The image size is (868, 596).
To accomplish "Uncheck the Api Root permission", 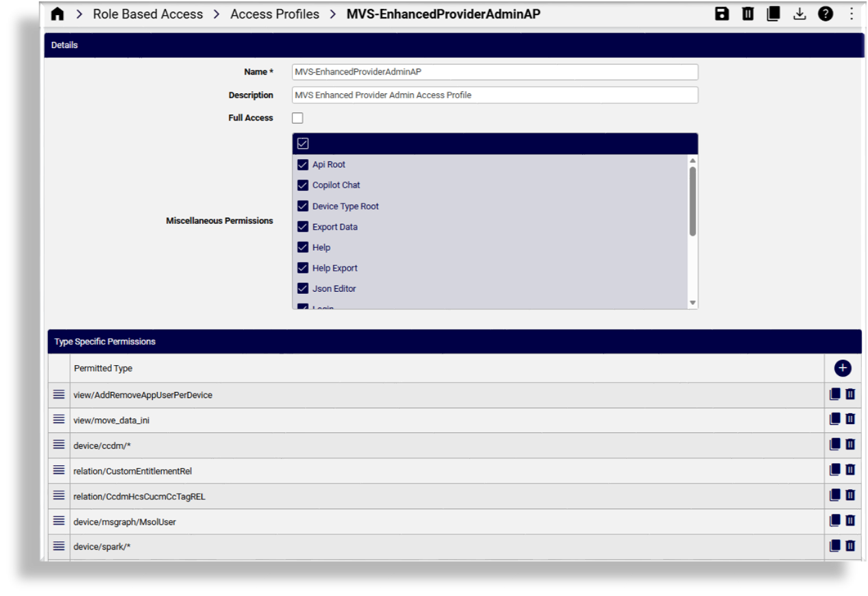I will (x=303, y=164).
